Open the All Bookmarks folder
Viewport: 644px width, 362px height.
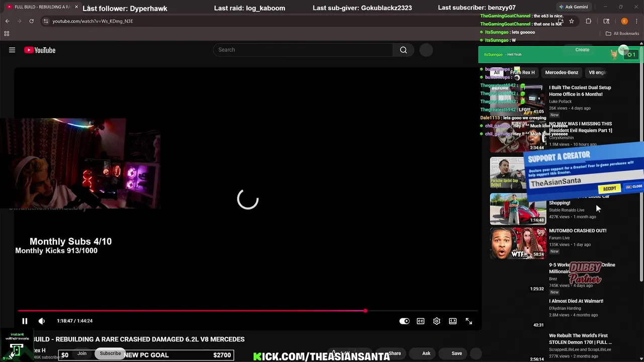pos(622,34)
